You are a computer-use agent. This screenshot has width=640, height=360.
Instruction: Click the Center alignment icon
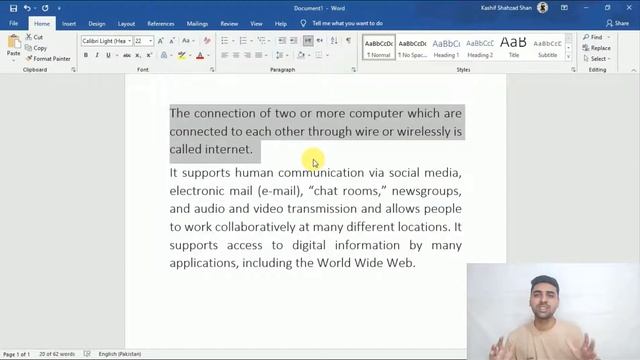click(x=236, y=55)
